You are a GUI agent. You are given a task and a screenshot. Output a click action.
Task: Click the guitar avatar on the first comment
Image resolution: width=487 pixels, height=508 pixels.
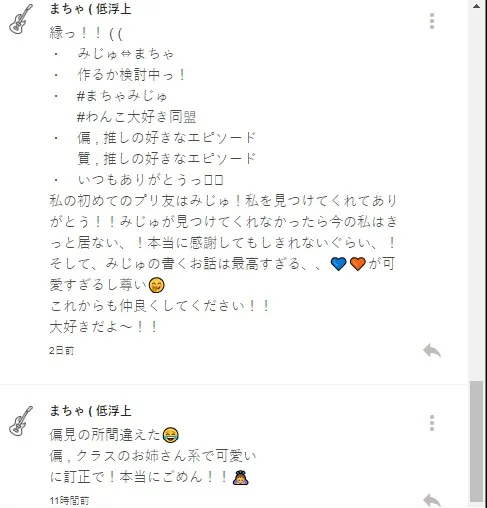[21, 19]
